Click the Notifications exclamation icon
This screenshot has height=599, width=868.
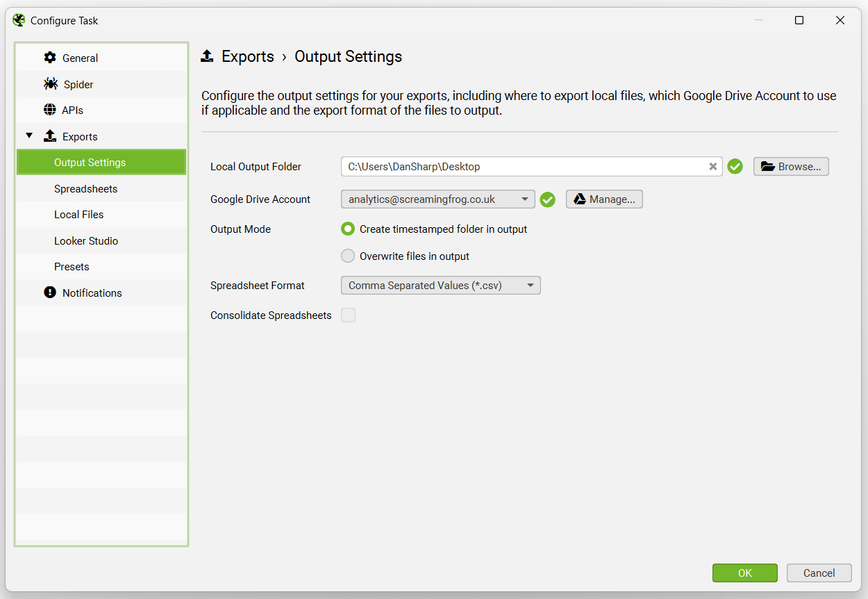coord(49,293)
